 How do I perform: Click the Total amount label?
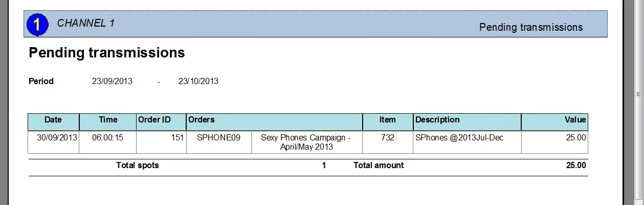[378, 166]
